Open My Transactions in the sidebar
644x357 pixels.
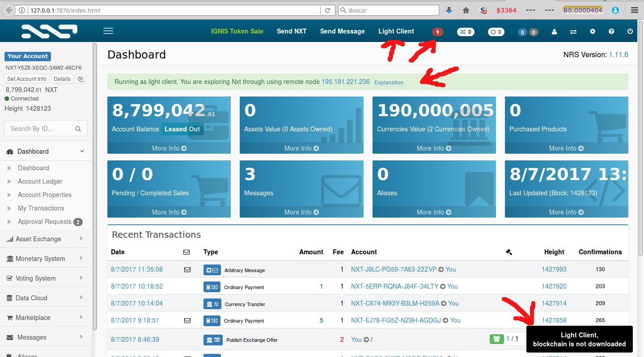(x=41, y=208)
